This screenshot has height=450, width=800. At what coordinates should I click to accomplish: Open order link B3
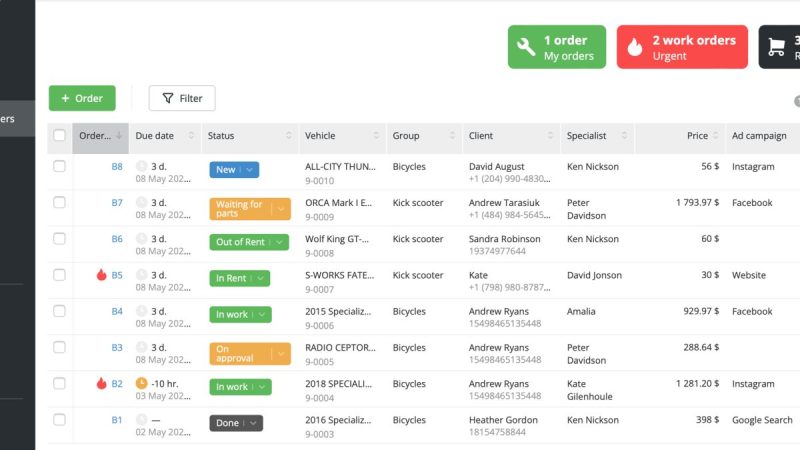(117, 347)
